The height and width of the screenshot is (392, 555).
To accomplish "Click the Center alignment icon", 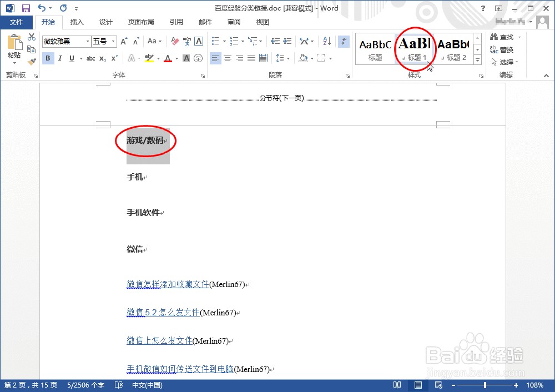I will 228,58.
